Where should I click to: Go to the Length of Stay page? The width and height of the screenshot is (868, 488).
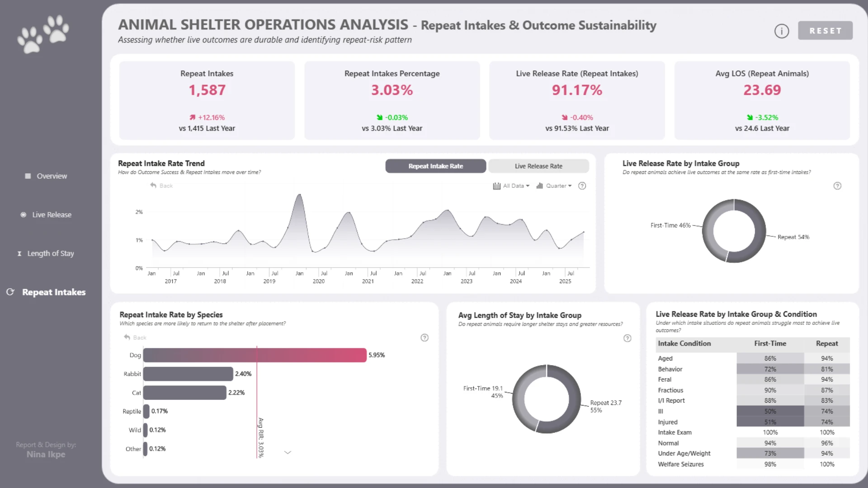click(x=51, y=253)
